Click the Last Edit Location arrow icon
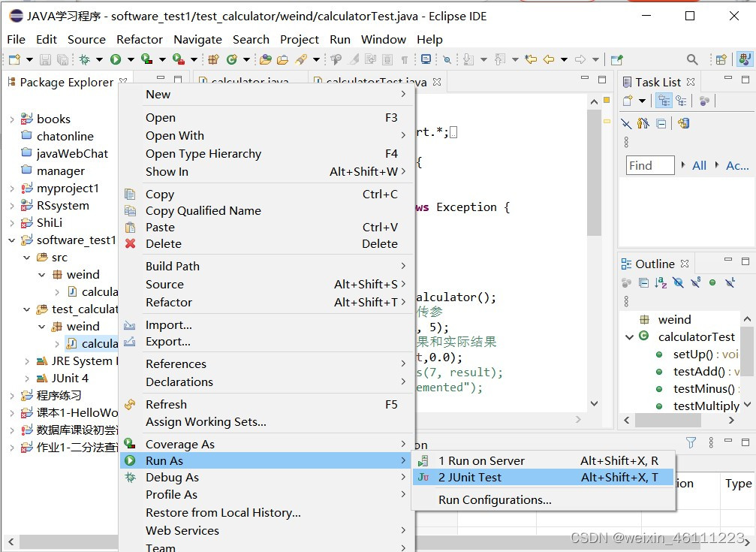This screenshot has width=756, height=552. (x=531, y=59)
